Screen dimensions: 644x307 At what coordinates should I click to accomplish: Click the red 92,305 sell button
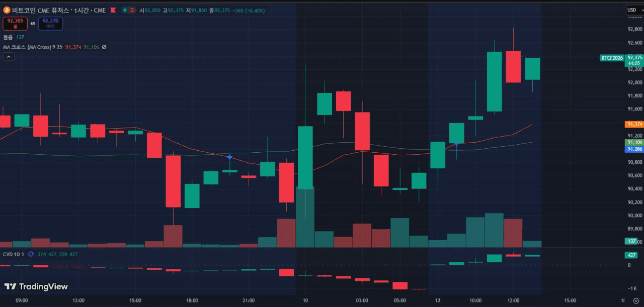pos(16,23)
